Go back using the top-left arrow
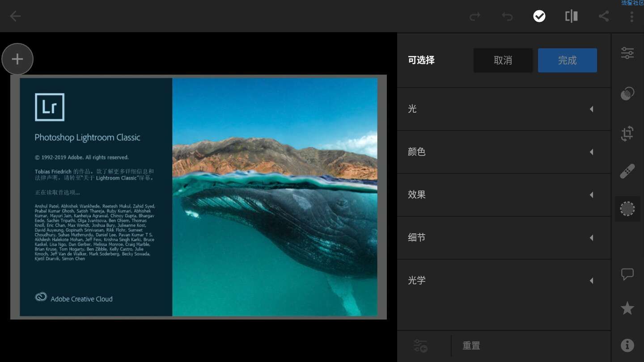The height and width of the screenshot is (362, 644). [x=15, y=17]
